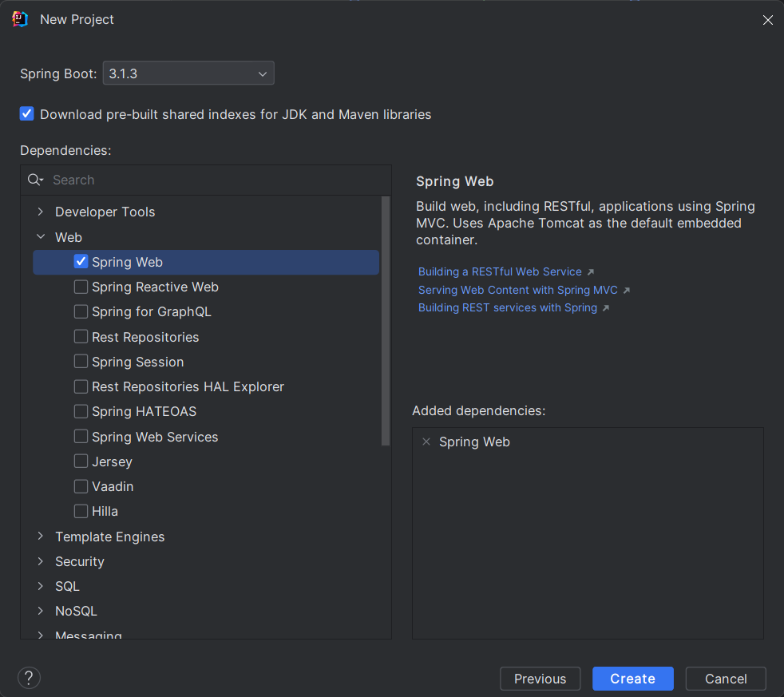Select the NoSQL tree row label
The height and width of the screenshot is (697, 784).
click(76, 611)
